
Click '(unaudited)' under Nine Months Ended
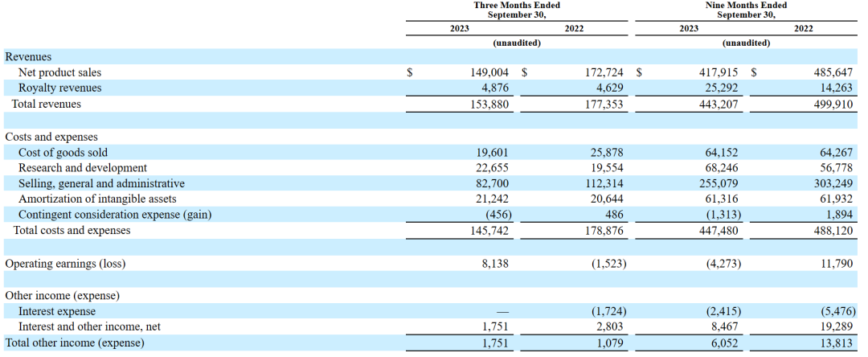coord(746,43)
